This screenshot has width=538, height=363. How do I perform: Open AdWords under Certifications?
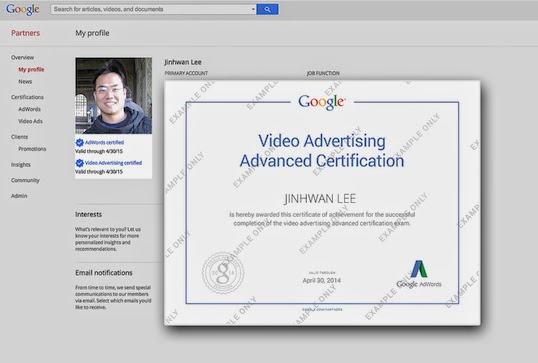coord(30,109)
